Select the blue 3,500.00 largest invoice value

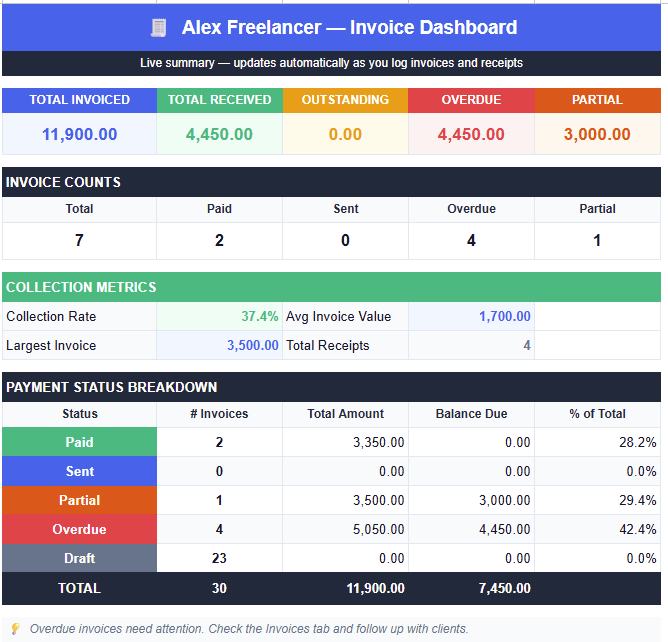pyautogui.click(x=253, y=345)
